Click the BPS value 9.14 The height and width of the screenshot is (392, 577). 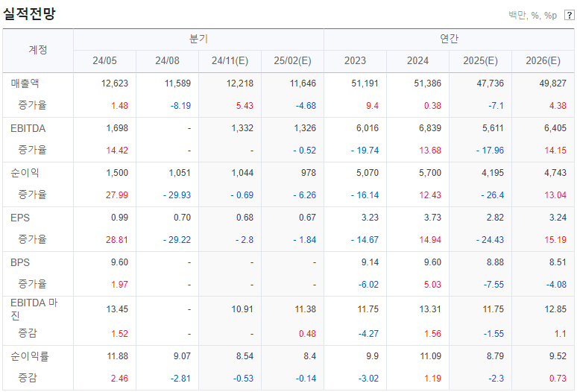click(x=370, y=262)
